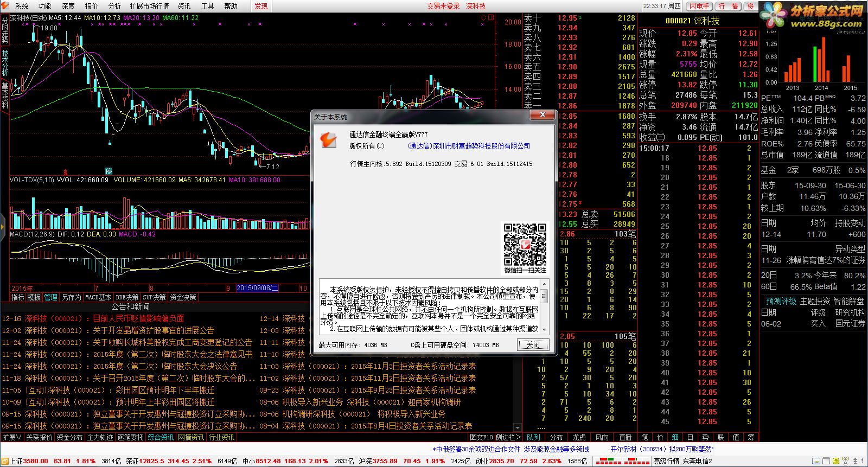Click the TDX logo icon in About dialog
This screenshot has width=868, height=467.
[x=328, y=140]
